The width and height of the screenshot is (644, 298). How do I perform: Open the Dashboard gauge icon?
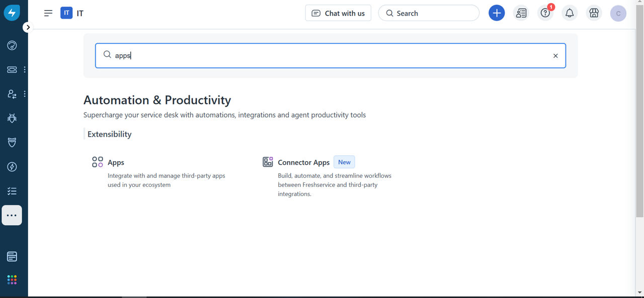click(12, 46)
